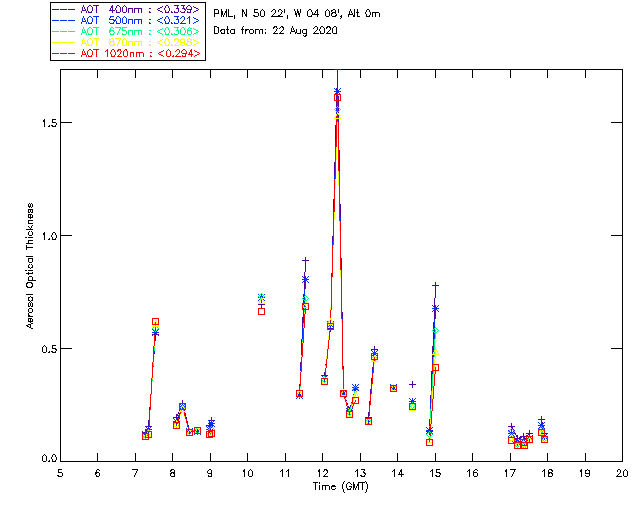Click the 0.0 y-axis tick label
Screen dimensions: 640x512
[x=49, y=459]
